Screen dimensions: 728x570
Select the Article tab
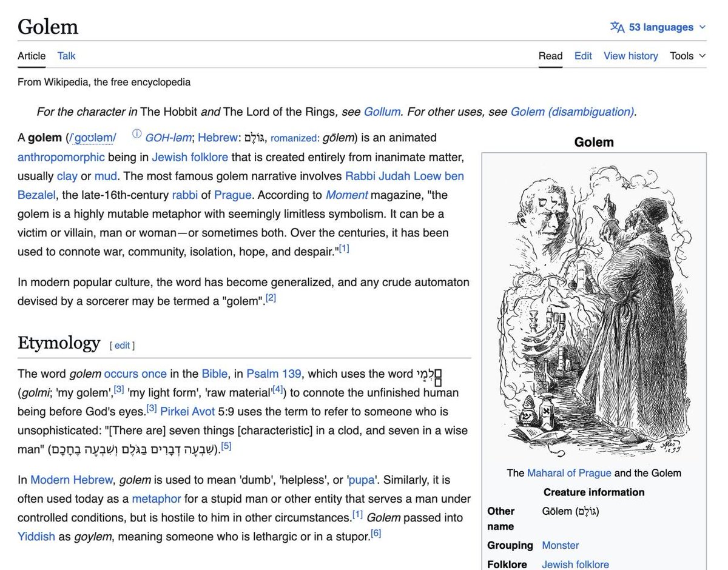[32, 56]
